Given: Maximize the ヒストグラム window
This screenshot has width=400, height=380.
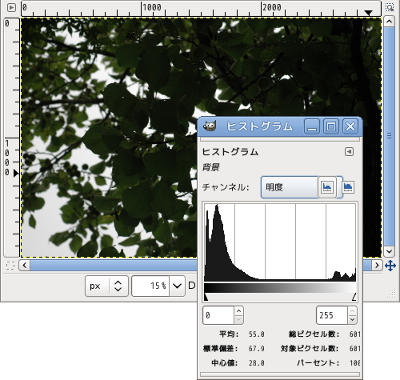Looking at the screenshot, I should coord(331,127).
